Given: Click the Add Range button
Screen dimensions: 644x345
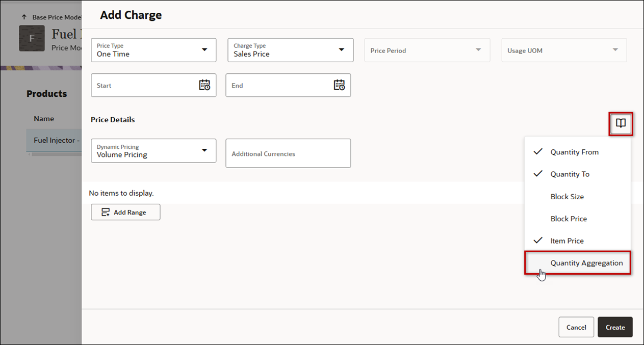Looking at the screenshot, I should [125, 212].
